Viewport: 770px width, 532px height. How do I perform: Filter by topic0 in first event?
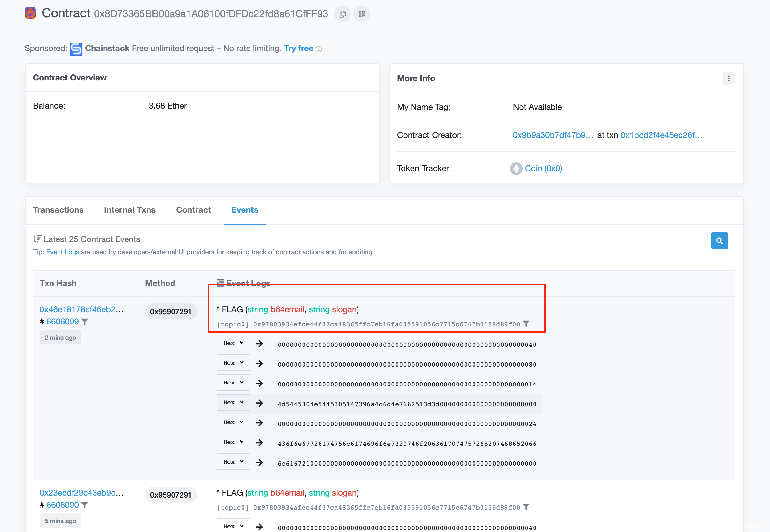click(526, 324)
